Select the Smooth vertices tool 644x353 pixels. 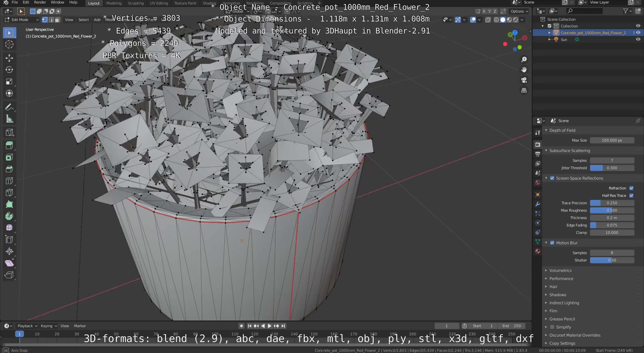(x=9, y=228)
